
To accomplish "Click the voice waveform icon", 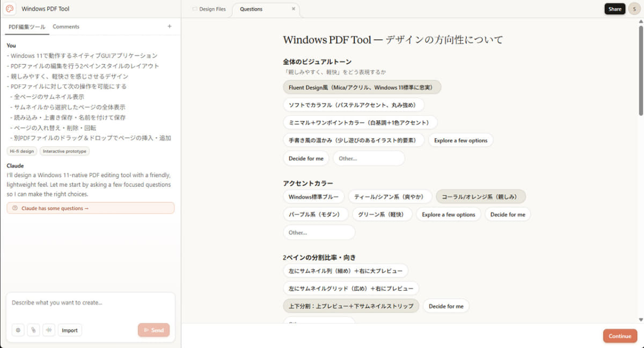I will point(49,330).
